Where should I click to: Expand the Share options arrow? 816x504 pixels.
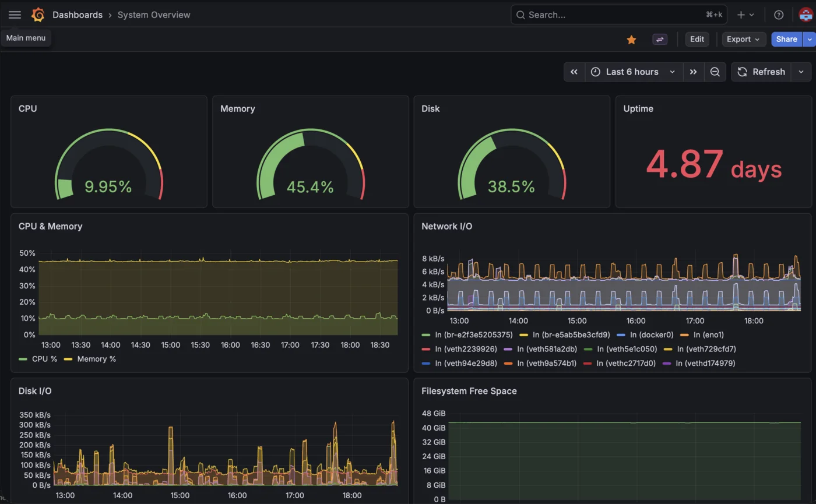(809, 39)
